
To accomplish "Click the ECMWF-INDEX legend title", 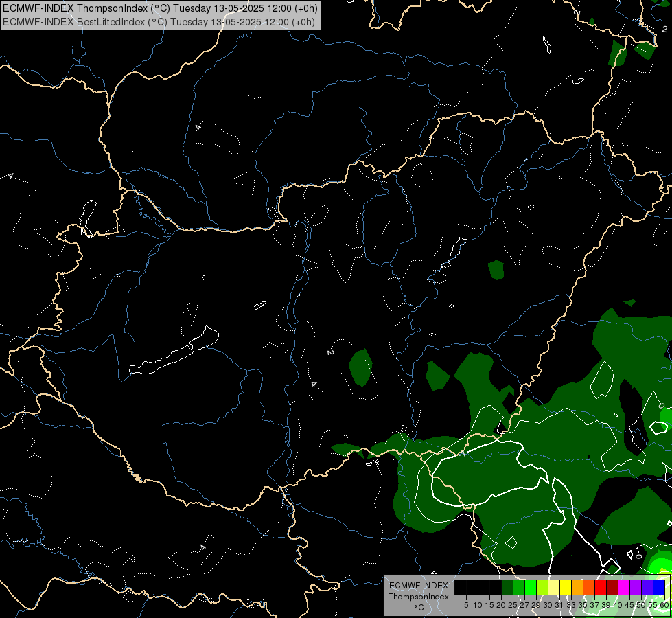I will 419,586.
